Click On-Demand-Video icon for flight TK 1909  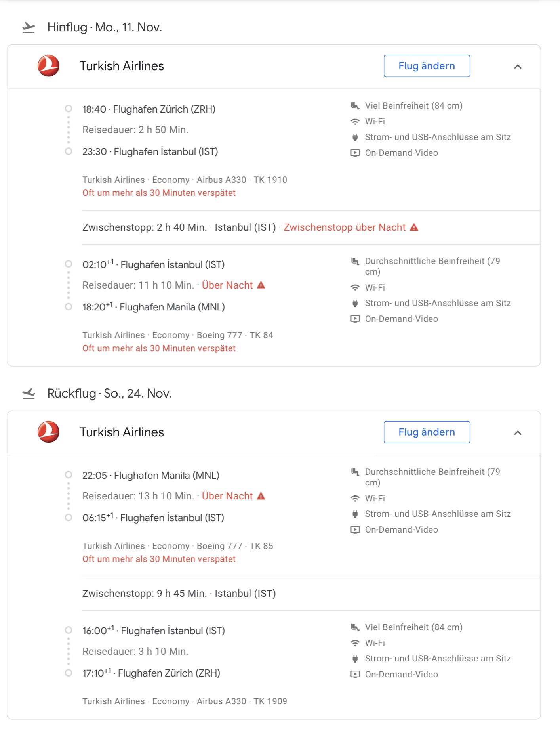tap(355, 674)
